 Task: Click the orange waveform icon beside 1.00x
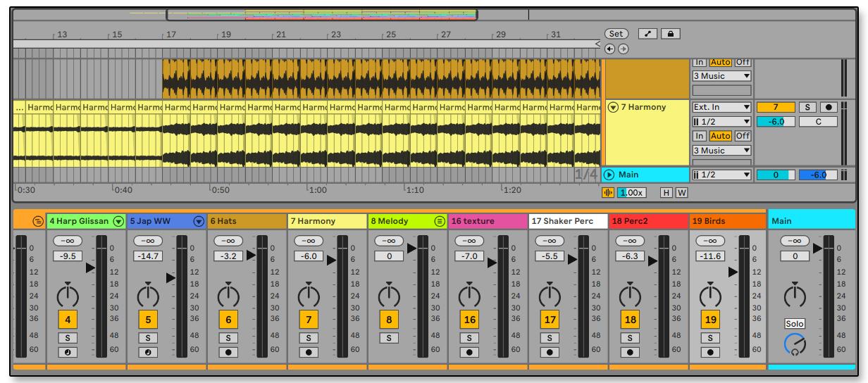pos(608,192)
